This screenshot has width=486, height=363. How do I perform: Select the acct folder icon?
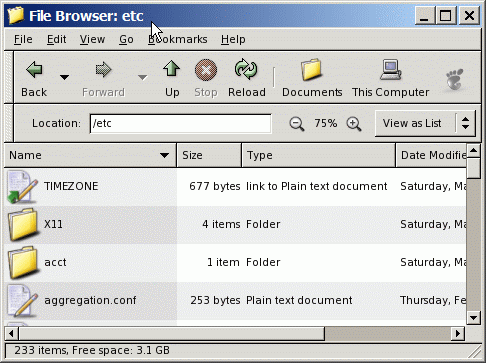coord(23,263)
